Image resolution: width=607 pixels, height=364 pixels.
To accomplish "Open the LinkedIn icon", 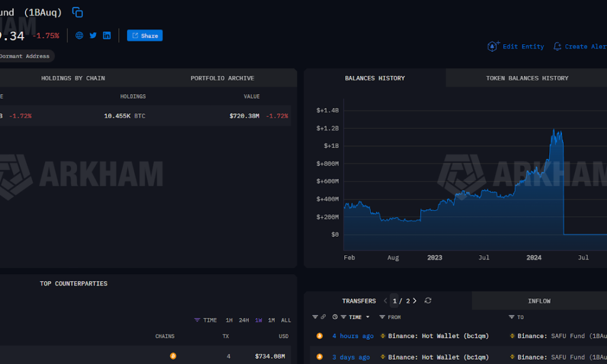I will point(106,35).
